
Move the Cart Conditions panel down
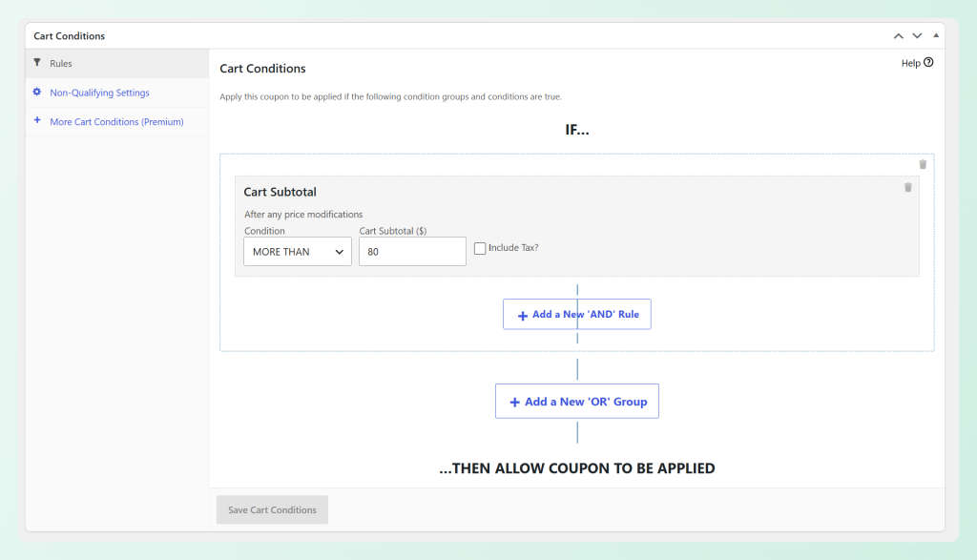(x=917, y=36)
